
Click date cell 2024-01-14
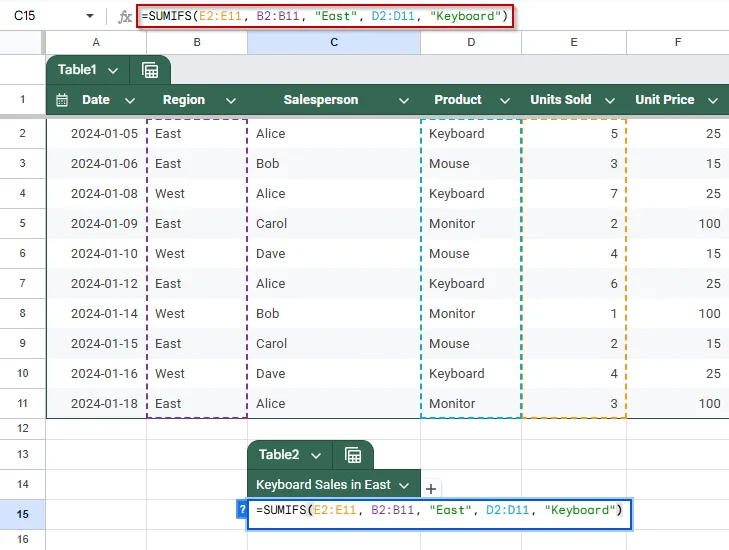(x=96, y=314)
